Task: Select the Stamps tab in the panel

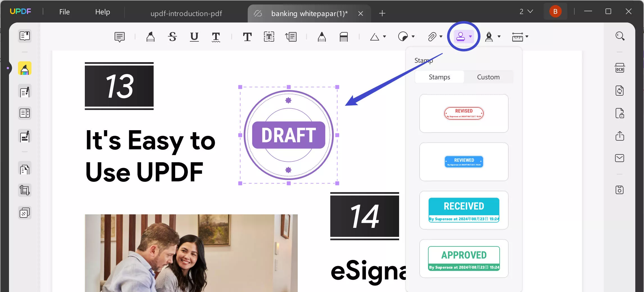Action: (439, 77)
